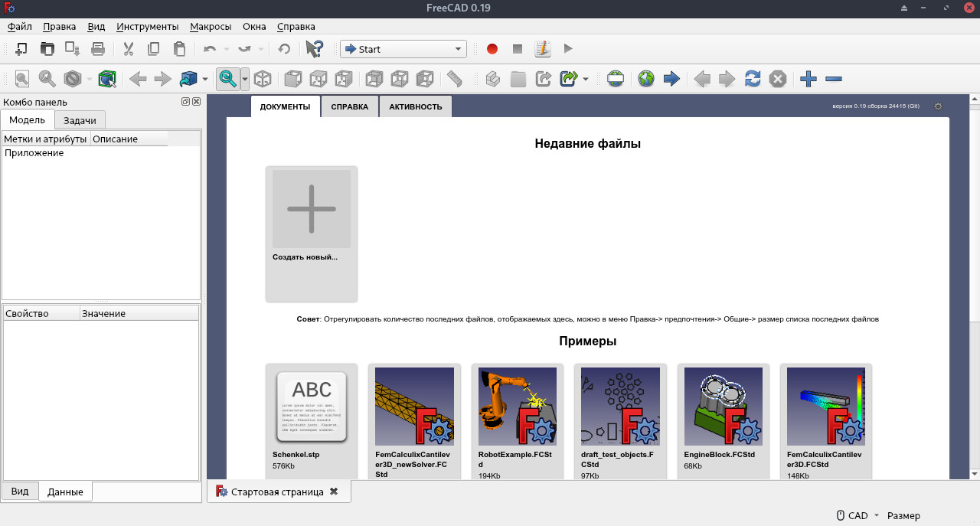This screenshot has width=980, height=526.
Task: Fit all content in the view
Action: click(x=21, y=78)
